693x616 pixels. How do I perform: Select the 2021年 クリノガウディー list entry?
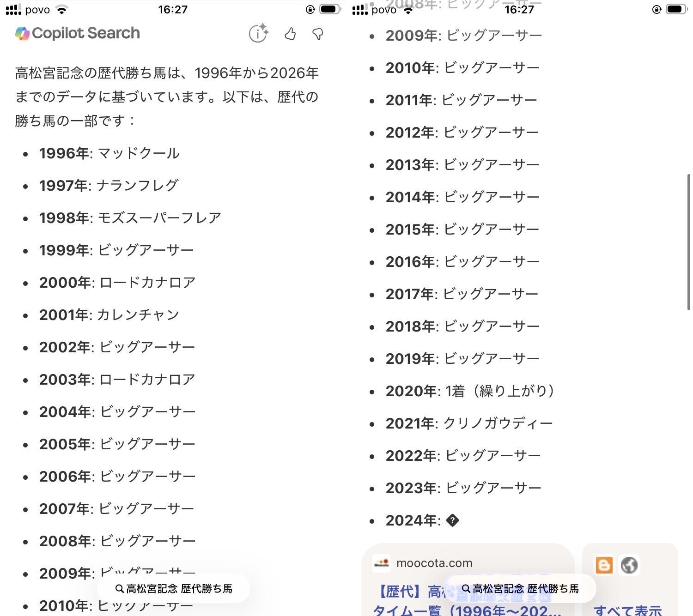(469, 423)
